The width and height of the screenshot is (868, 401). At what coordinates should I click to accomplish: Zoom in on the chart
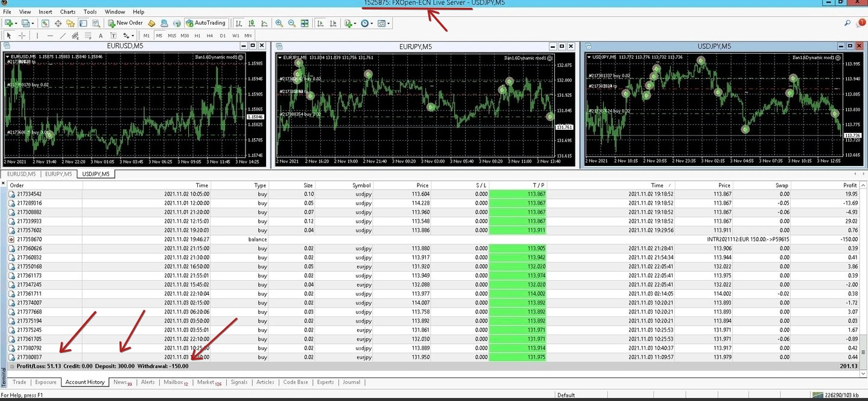(279, 23)
